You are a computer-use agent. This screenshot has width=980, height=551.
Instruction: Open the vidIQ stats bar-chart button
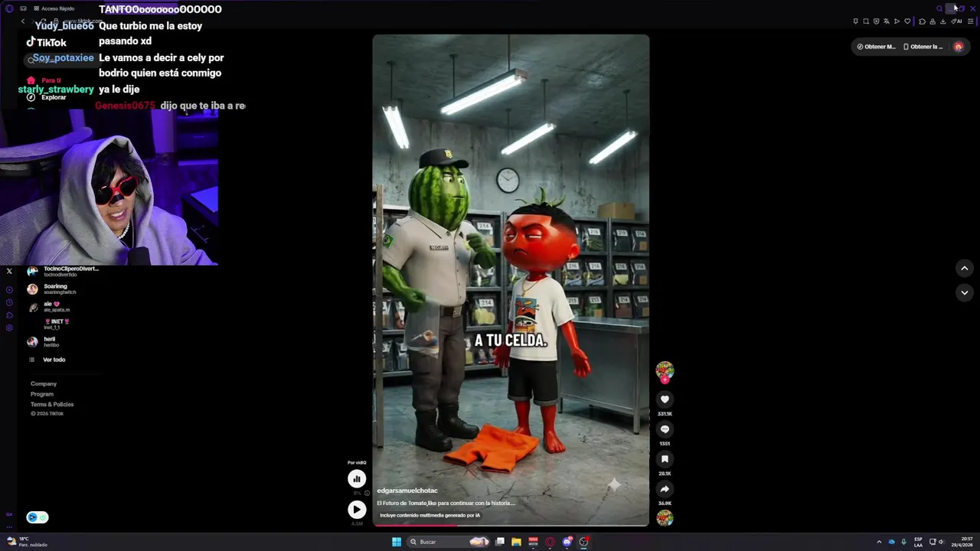click(357, 479)
